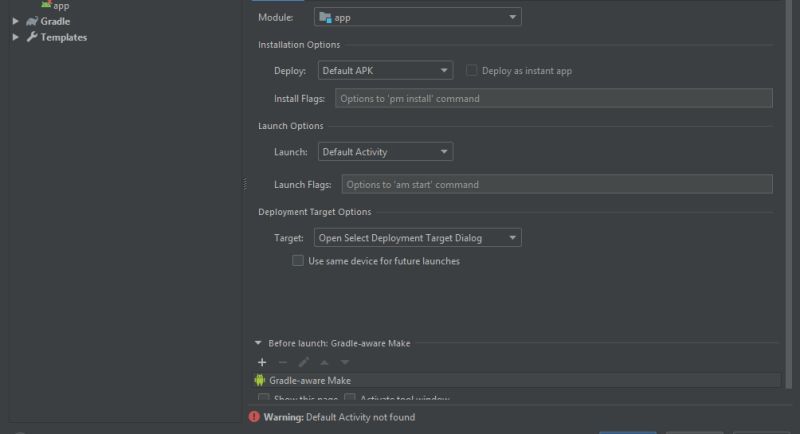This screenshot has width=800, height=434.
Task: Focus the Launch Flags input field
Action: [x=557, y=185]
